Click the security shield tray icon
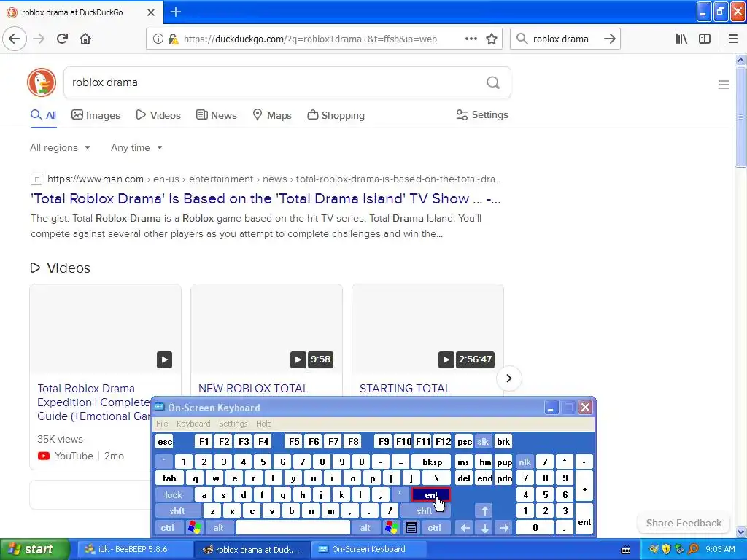747x560 pixels. 667,549
